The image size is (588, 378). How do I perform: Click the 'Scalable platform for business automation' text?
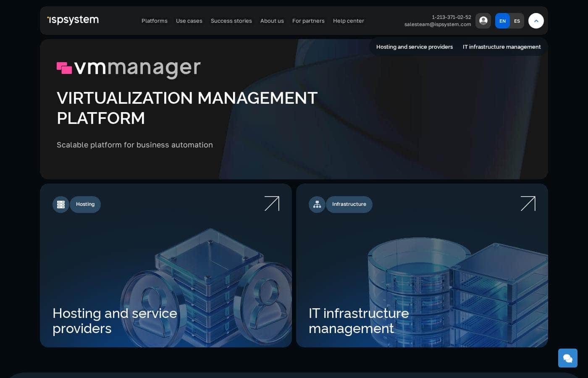point(135,145)
